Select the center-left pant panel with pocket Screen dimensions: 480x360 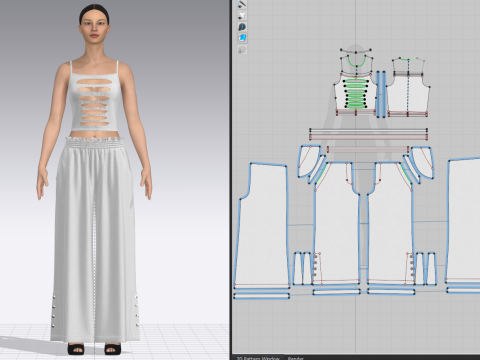[337, 223]
